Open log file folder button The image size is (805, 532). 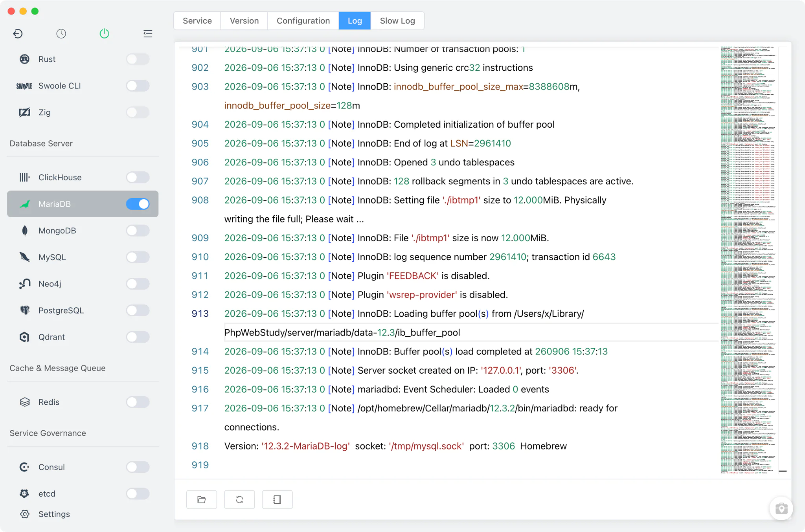pos(202,499)
